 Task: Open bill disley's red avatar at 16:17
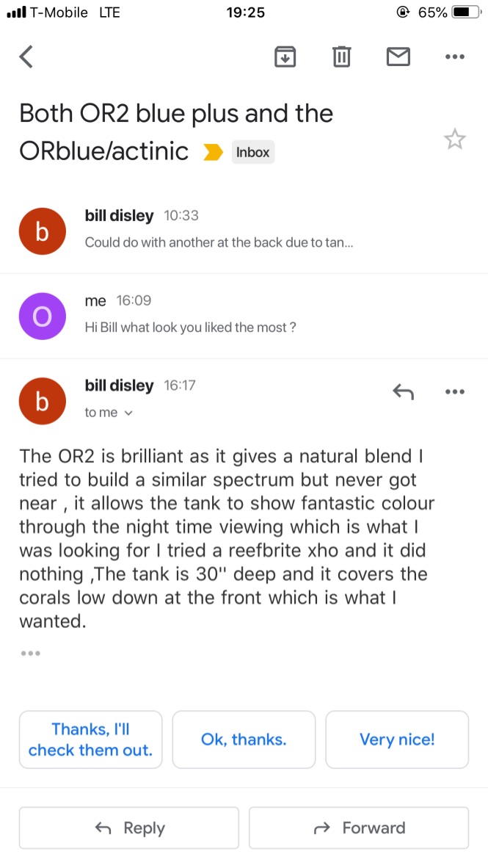click(43, 401)
